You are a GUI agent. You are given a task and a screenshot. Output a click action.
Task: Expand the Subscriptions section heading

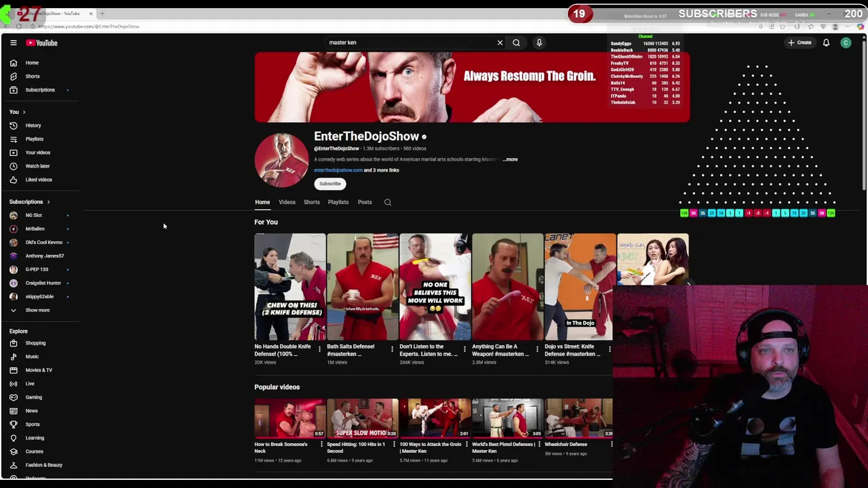[x=29, y=201]
